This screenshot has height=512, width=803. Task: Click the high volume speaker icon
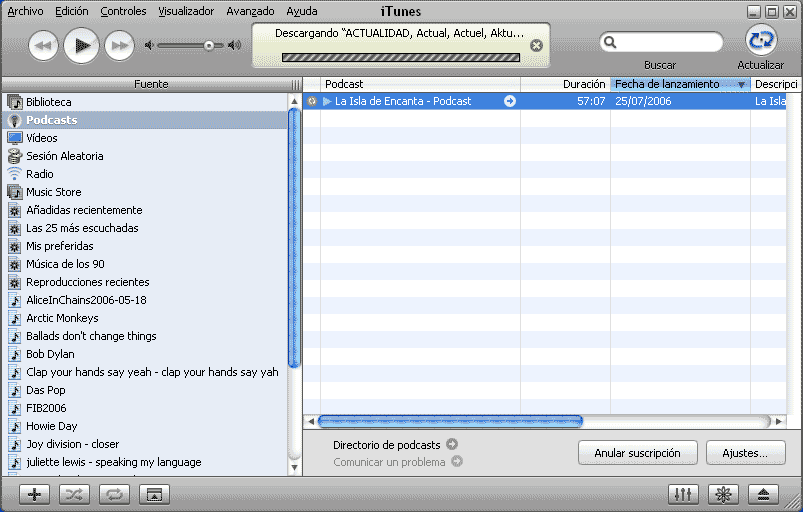(x=235, y=46)
